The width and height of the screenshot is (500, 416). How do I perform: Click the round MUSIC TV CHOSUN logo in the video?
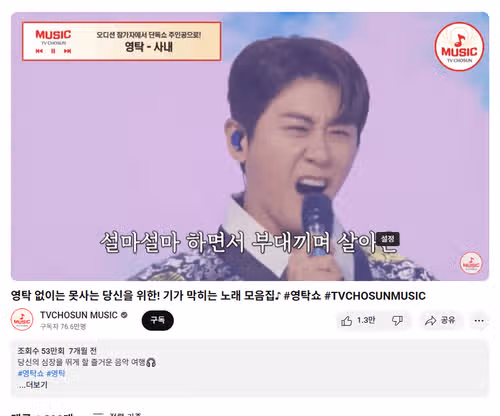click(x=459, y=47)
